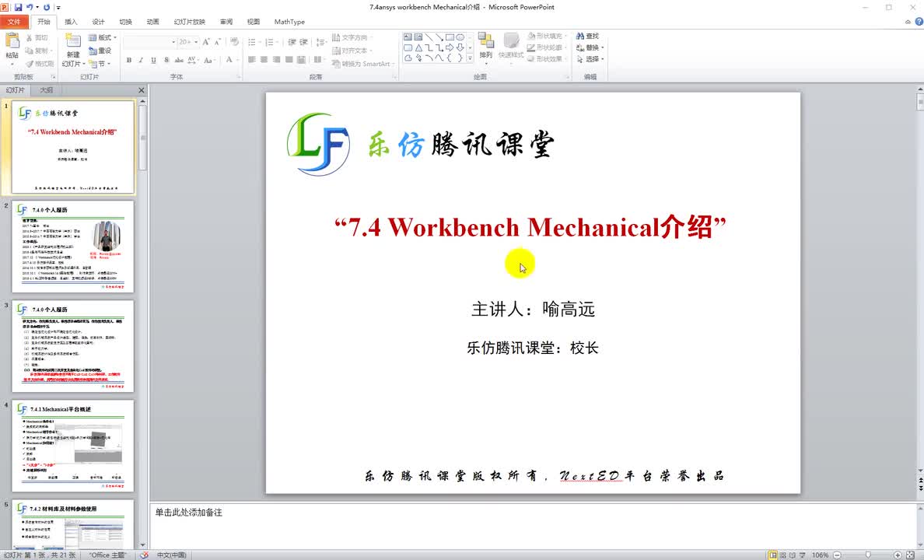Screen dimensions: 924x560
Task: Click the fit slide to window icon
Action: click(911, 555)
